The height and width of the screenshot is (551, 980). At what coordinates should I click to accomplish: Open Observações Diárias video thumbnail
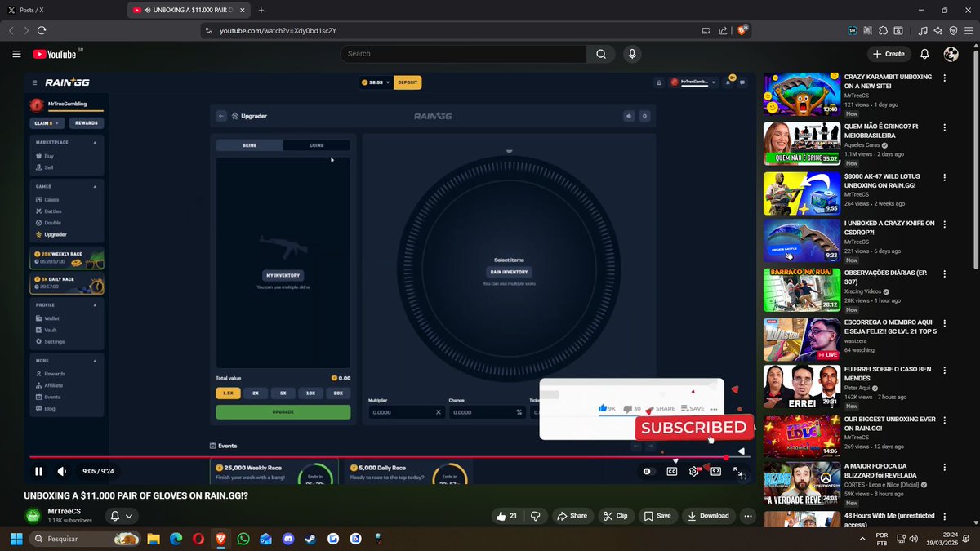pyautogui.click(x=801, y=290)
